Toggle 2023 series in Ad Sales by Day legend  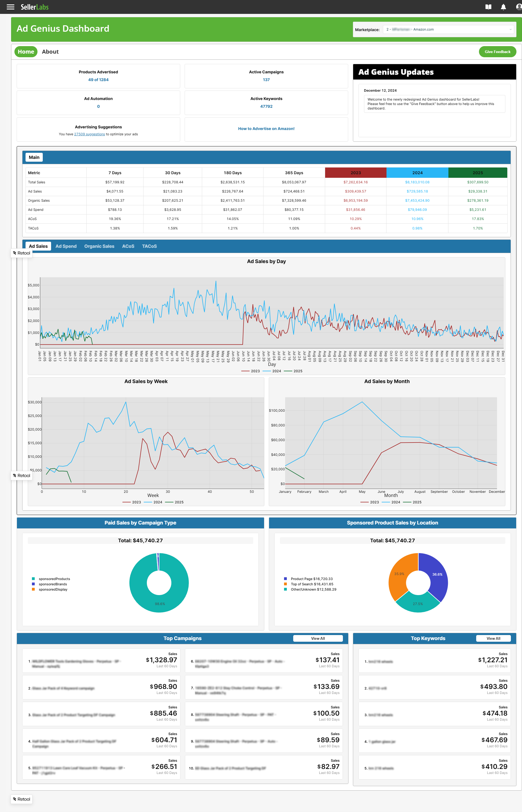(x=250, y=371)
